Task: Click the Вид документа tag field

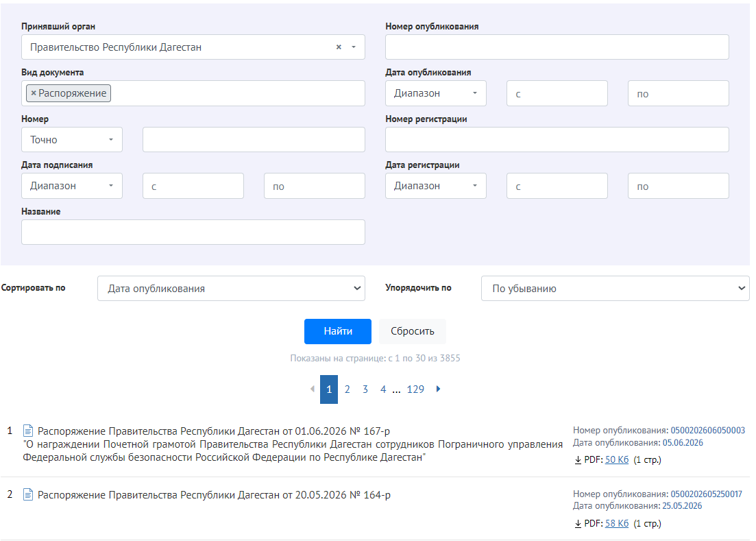Action: 193,93
